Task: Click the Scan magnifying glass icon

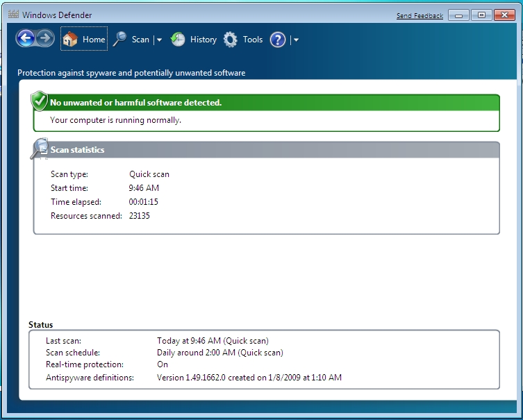Action: pyautogui.click(x=119, y=40)
